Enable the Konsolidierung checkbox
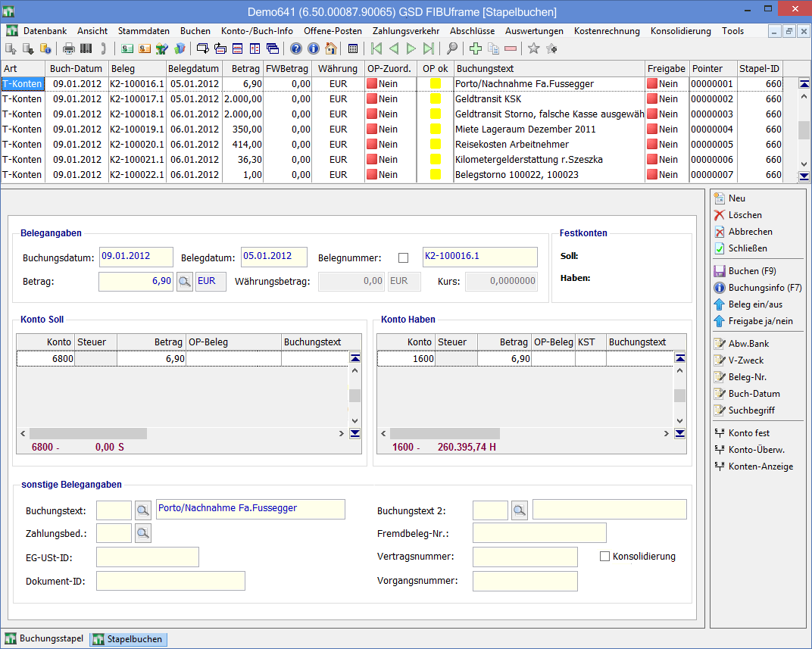This screenshot has height=649, width=812. [x=604, y=557]
